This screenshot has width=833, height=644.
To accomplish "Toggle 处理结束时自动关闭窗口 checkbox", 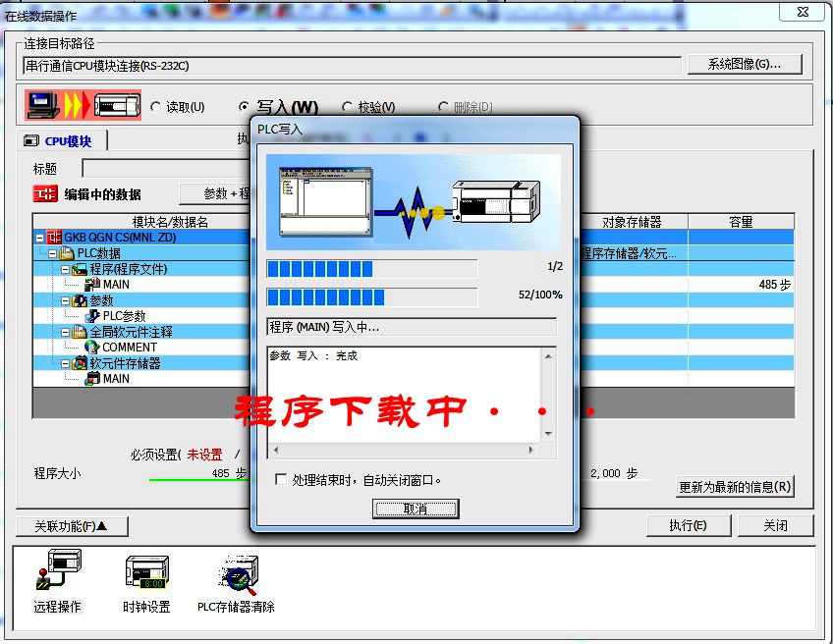I will 281,479.
